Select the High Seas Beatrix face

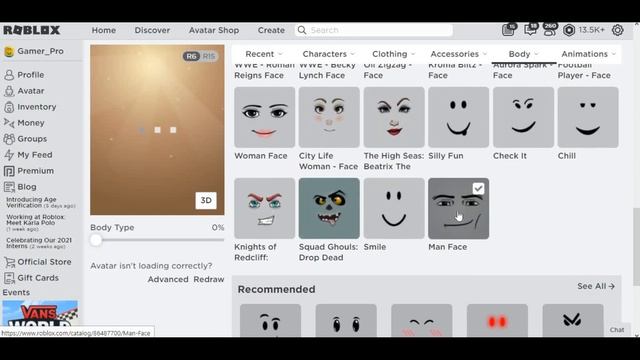click(394, 117)
